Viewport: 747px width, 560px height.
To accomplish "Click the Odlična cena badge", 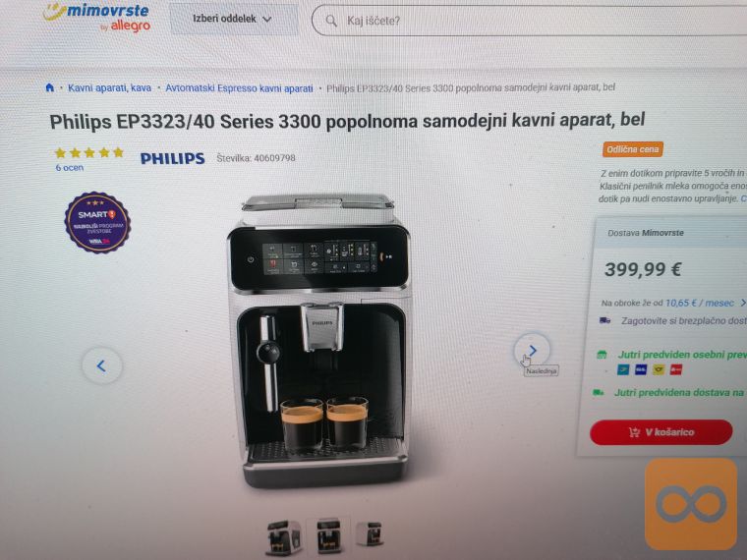I will [x=633, y=149].
